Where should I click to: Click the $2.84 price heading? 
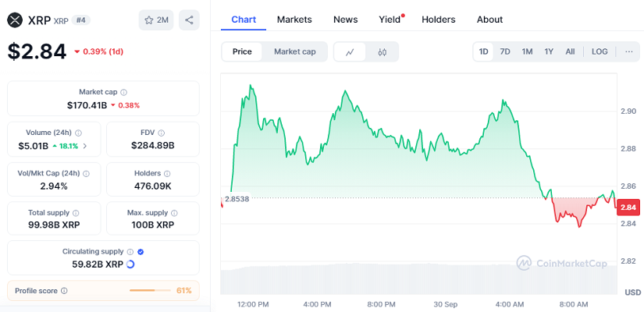(37, 51)
